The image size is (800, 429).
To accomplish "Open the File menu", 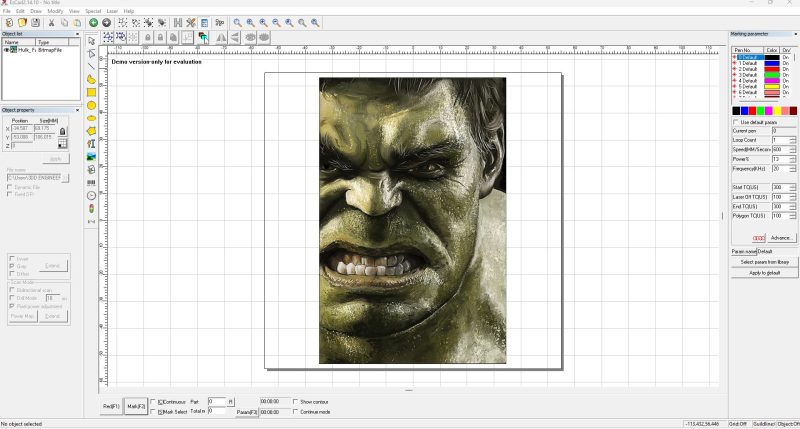I will coord(7,11).
